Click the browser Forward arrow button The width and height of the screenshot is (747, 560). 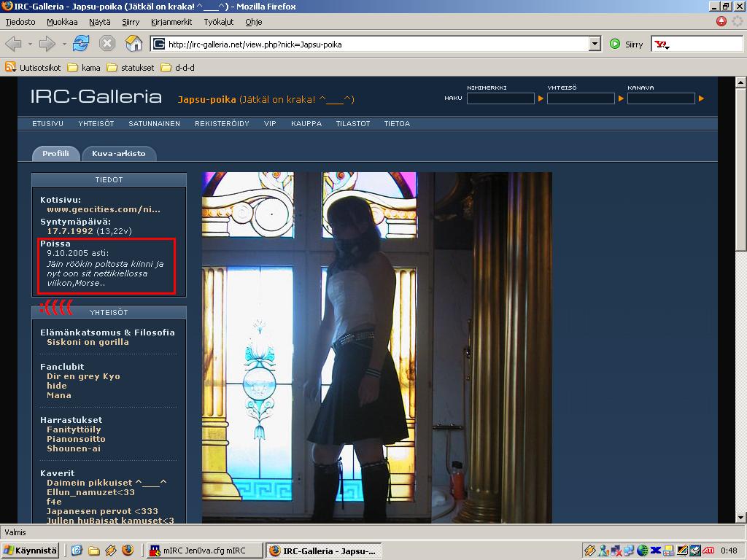(x=47, y=44)
